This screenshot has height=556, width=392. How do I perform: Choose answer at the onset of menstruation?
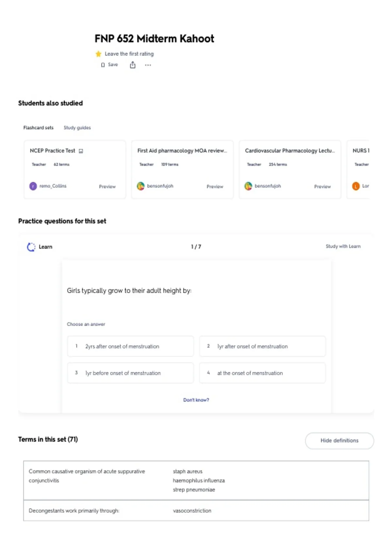click(262, 373)
